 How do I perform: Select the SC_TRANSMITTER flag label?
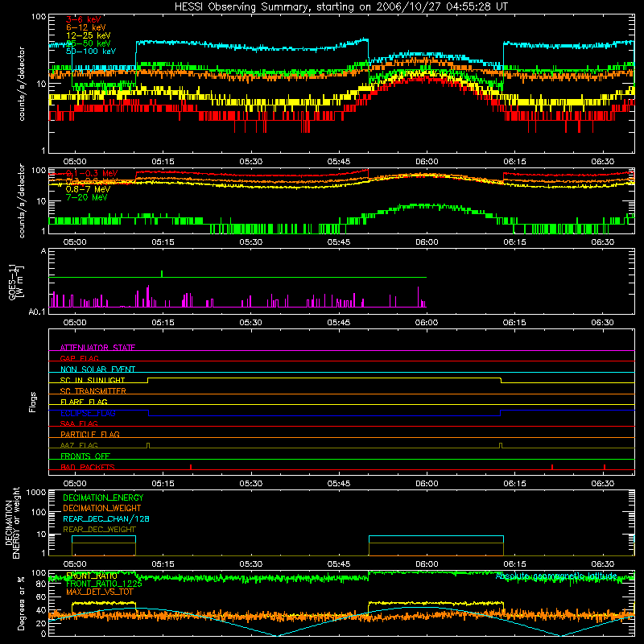tap(93, 391)
